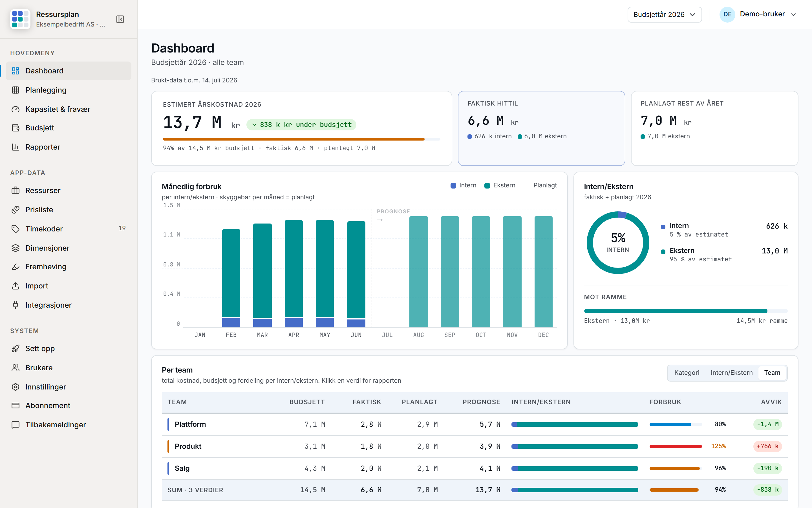Image resolution: width=812 pixels, height=508 pixels.
Task: Click the Ekstern 13,0 M legend row
Action: (724, 255)
